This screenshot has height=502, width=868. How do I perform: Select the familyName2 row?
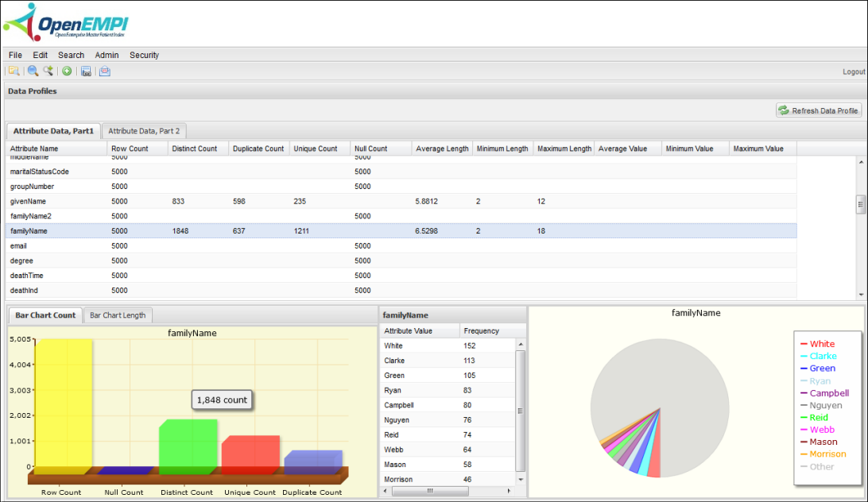pyautogui.click(x=401, y=216)
